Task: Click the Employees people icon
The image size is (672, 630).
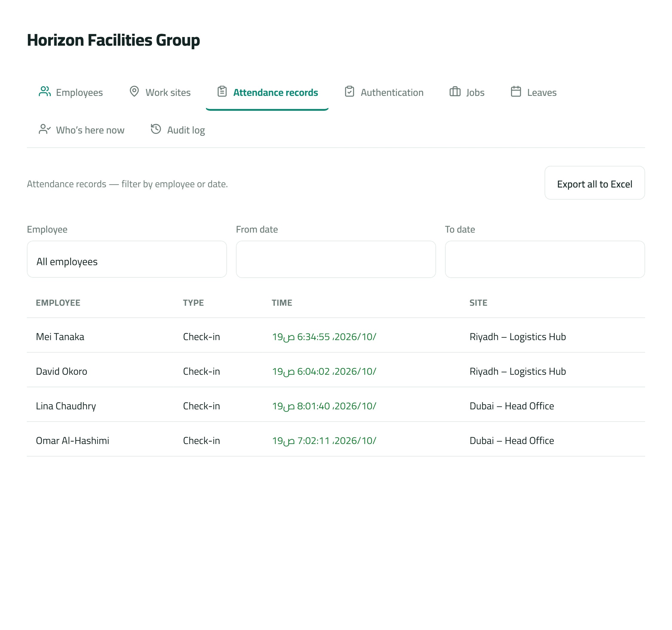Action: 45,92
